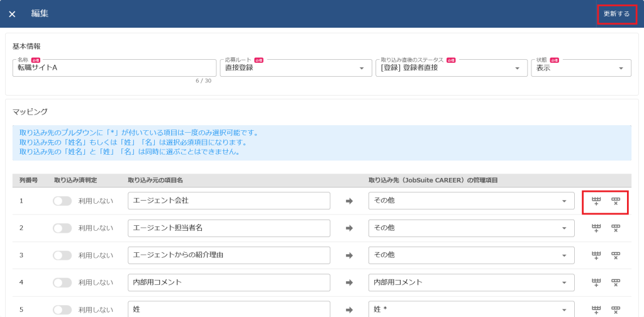Expand the 内部用コメント destination dropdown
644x317 pixels.
tap(471, 282)
